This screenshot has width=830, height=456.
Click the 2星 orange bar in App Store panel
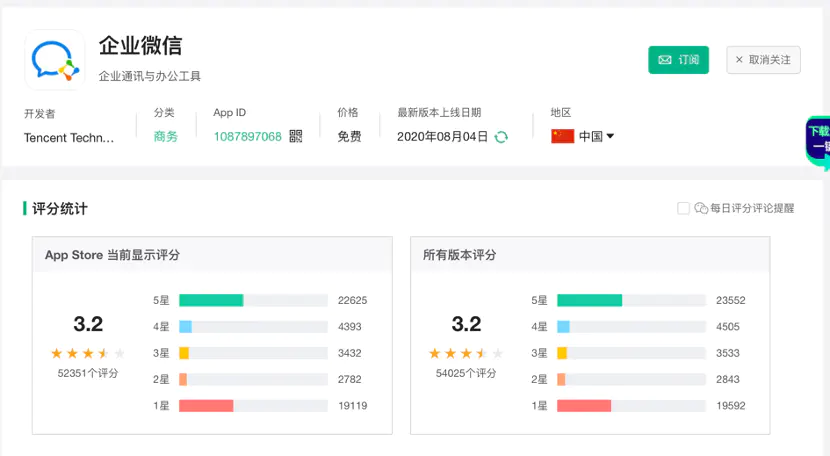click(183, 379)
